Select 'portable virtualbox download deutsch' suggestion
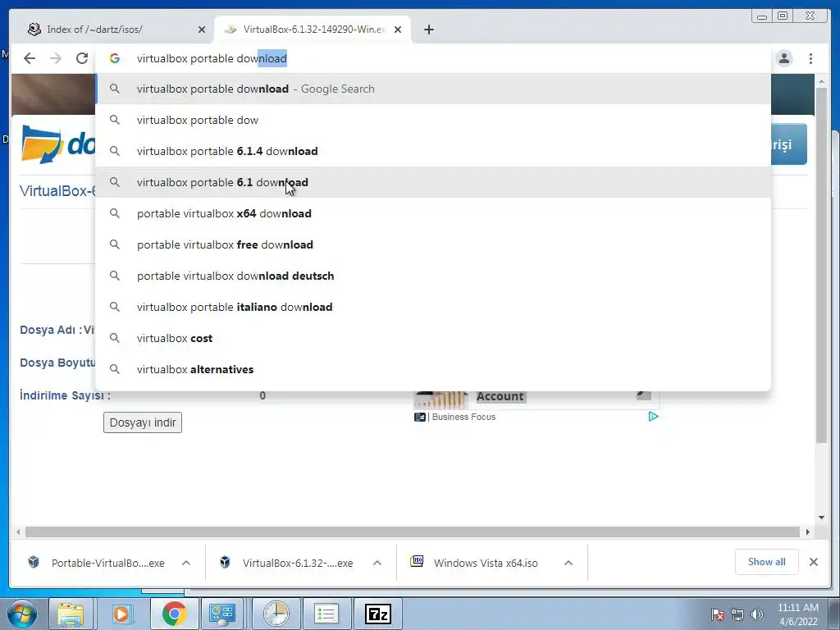 433,276
